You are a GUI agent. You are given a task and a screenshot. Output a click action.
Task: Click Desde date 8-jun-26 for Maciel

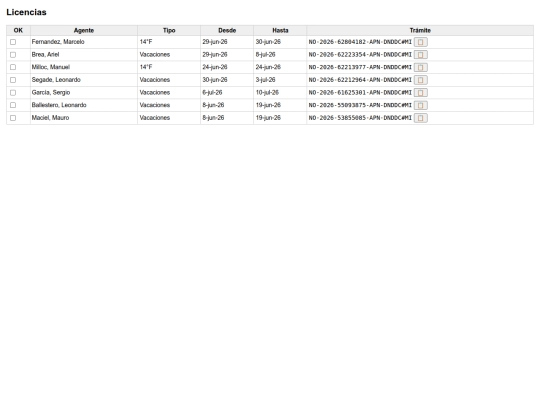(213, 117)
